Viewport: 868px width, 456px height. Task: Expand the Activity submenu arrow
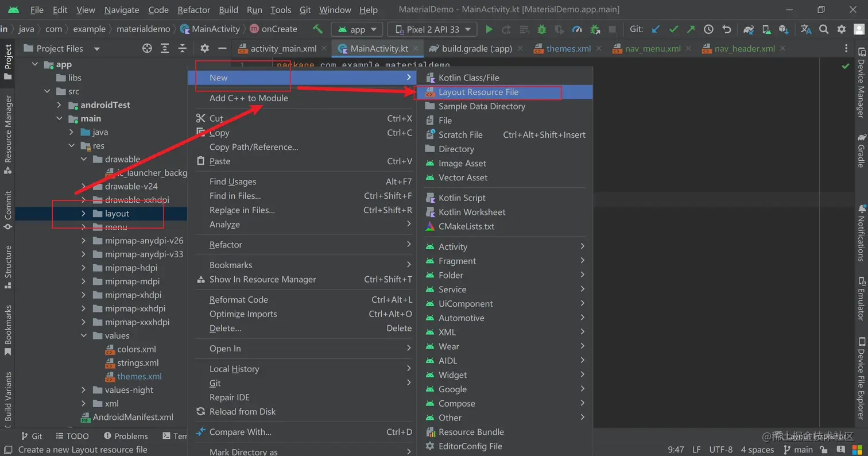[x=583, y=246]
